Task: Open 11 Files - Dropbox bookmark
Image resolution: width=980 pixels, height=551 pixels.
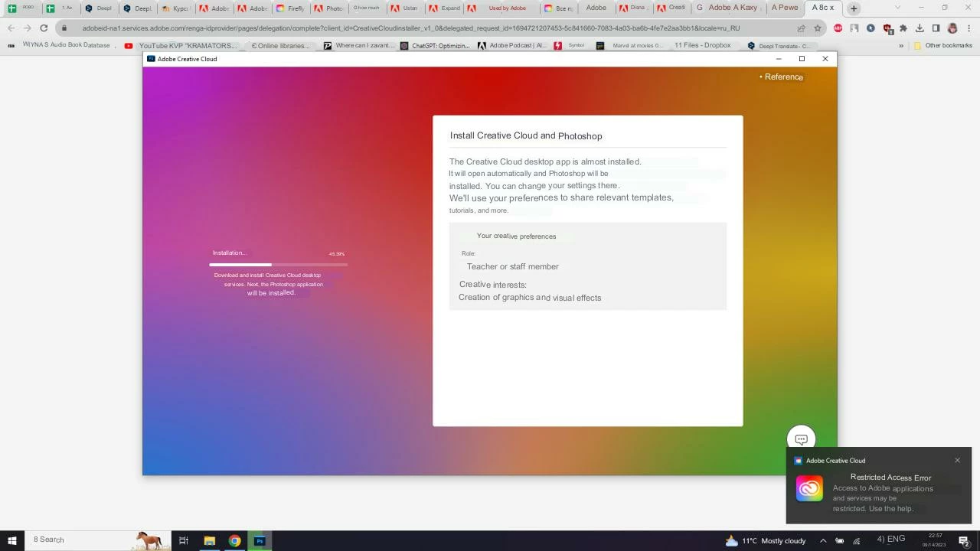Action: click(702, 45)
